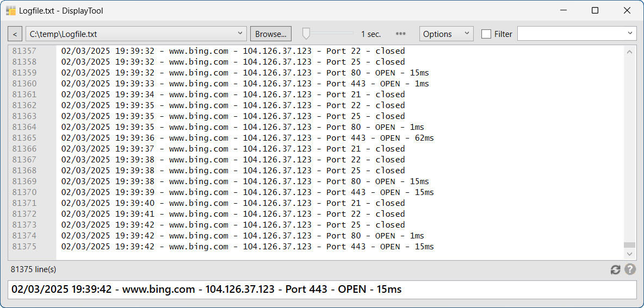Select log line 81360 Port 443 OPEN 1ms

(x=245, y=84)
